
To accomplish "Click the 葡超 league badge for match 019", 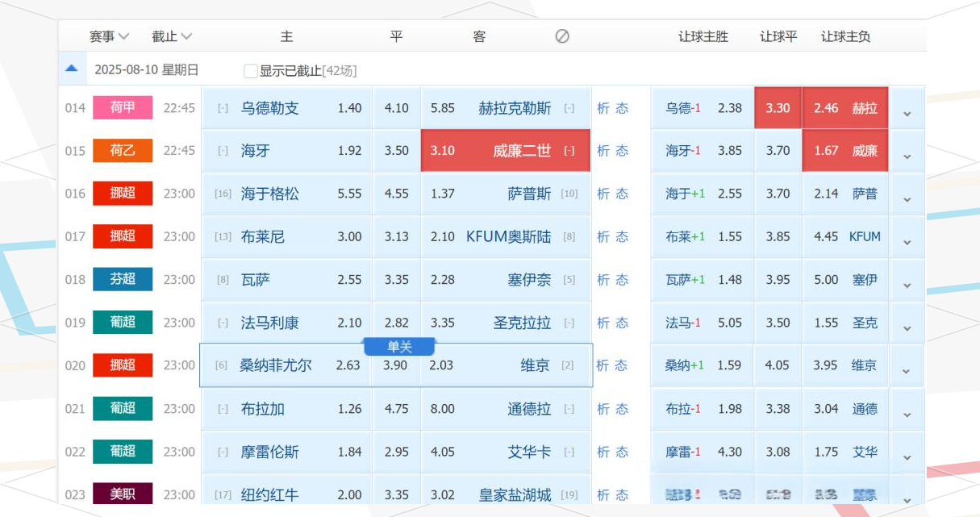I will tap(123, 323).
